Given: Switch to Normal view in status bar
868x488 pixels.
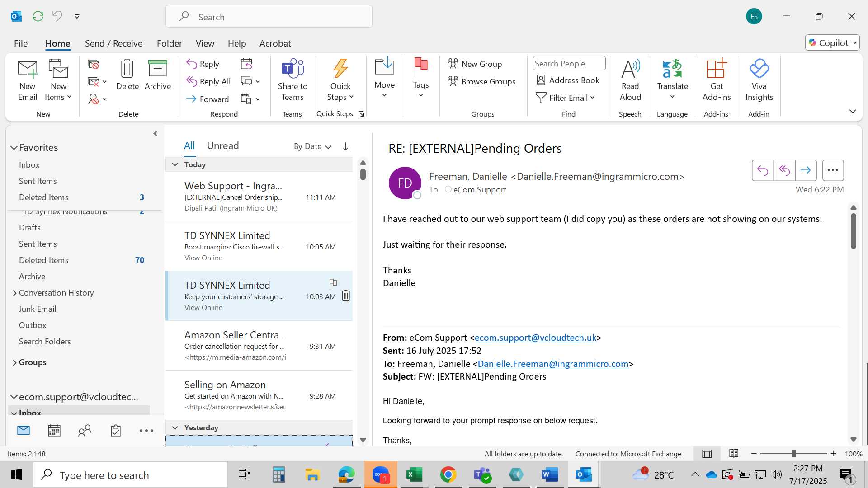Looking at the screenshot, I should click(x=707, y=454).
